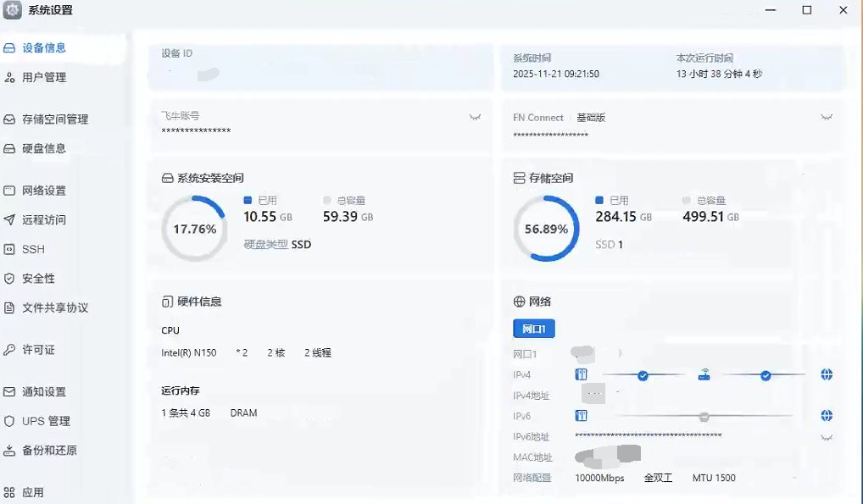Click the 499.51 GB capacity value
Image resolution: width=863 pixels, height=504 pixels.
pos(711,217)
